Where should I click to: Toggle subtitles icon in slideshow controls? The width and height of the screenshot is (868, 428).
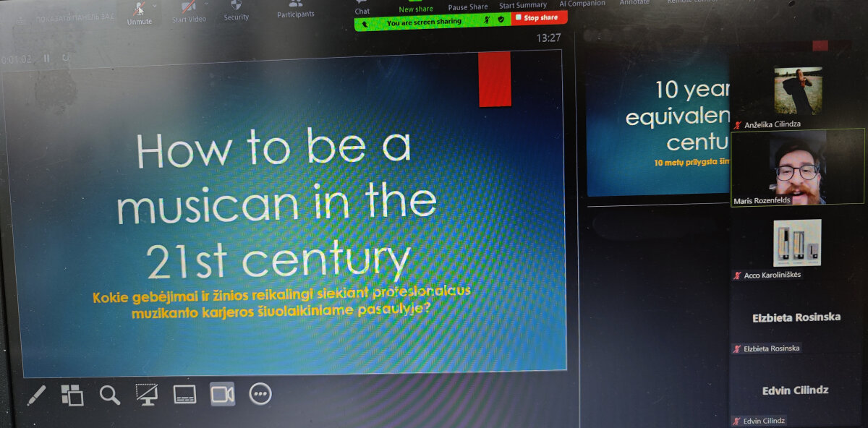pyautogui.click(x=185, y=394)
